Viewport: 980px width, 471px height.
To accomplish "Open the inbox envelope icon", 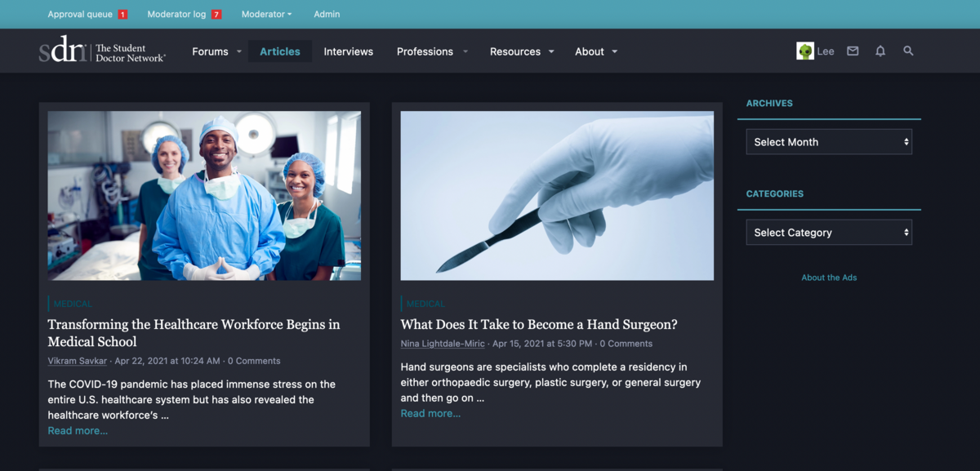I will (853, 51).
